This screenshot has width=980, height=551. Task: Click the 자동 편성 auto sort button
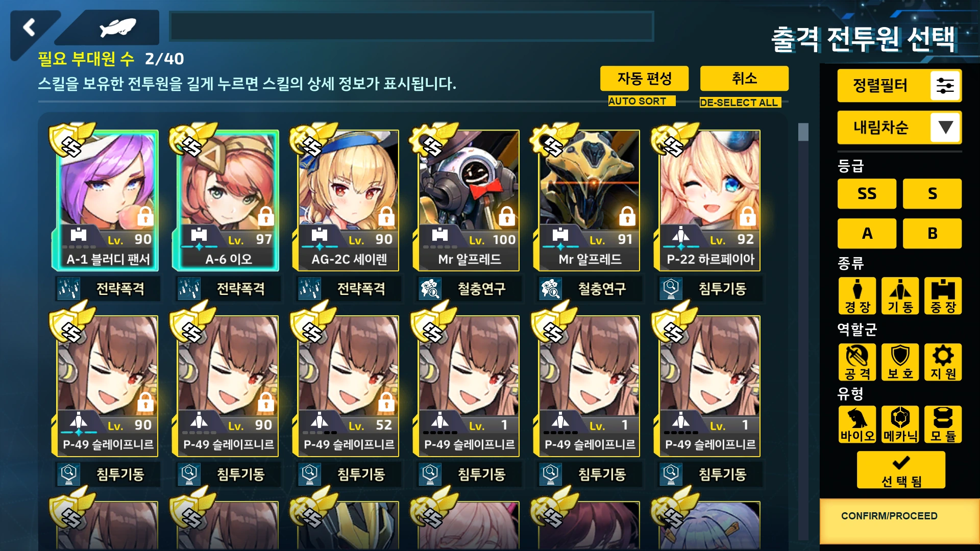tap(644, 79)
